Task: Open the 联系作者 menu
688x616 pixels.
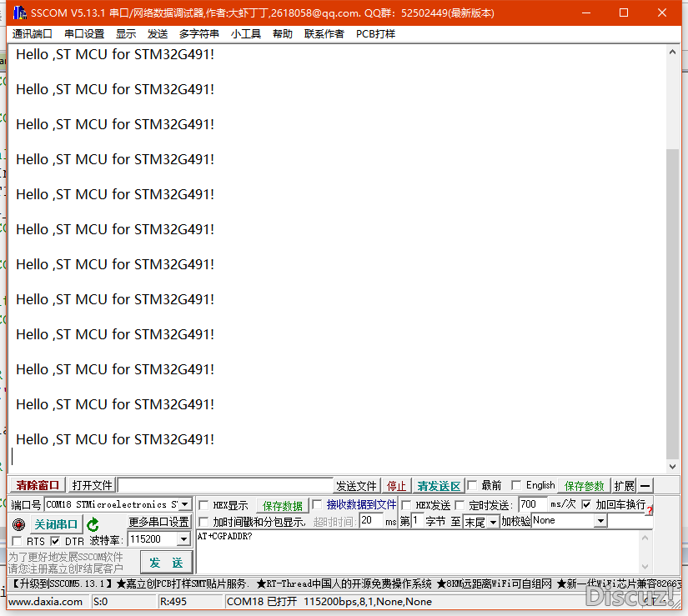Action: coord(324,34)
